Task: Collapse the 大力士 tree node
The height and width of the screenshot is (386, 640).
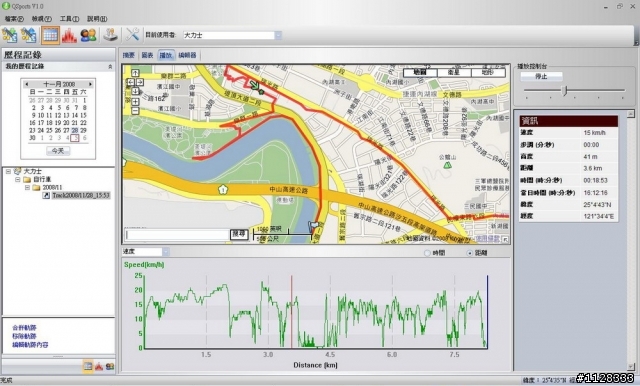Action: (8, 171)
